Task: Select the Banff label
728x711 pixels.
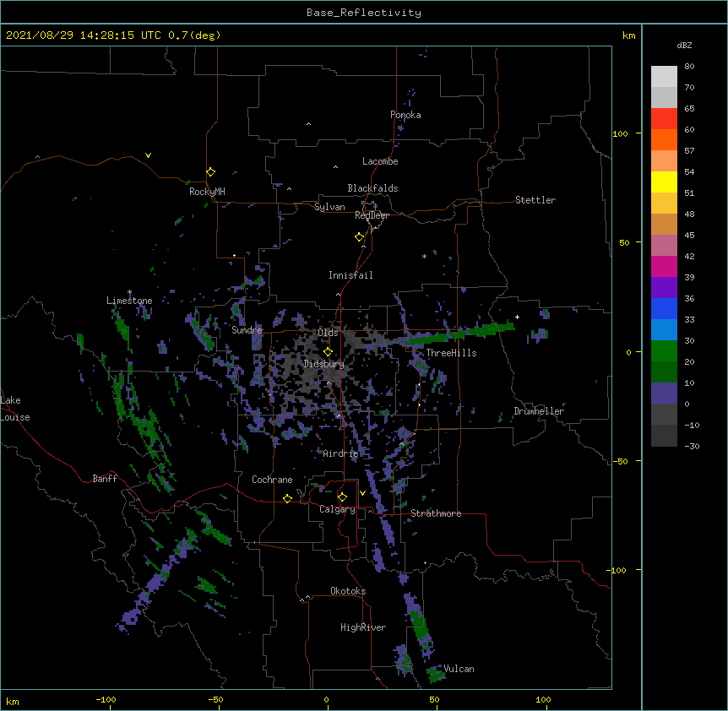Action: (105, 479)
